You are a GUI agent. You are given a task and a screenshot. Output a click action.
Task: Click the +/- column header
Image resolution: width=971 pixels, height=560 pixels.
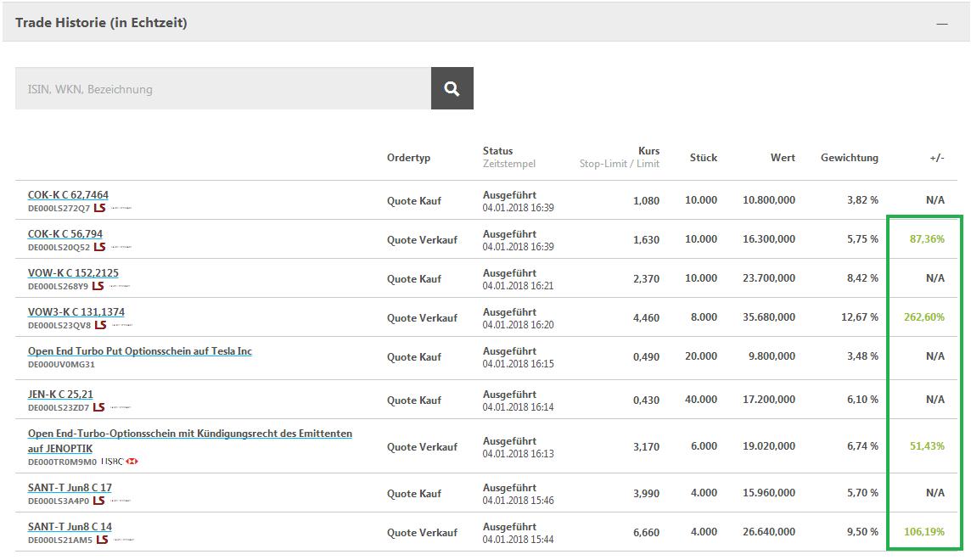coord(937,157)
